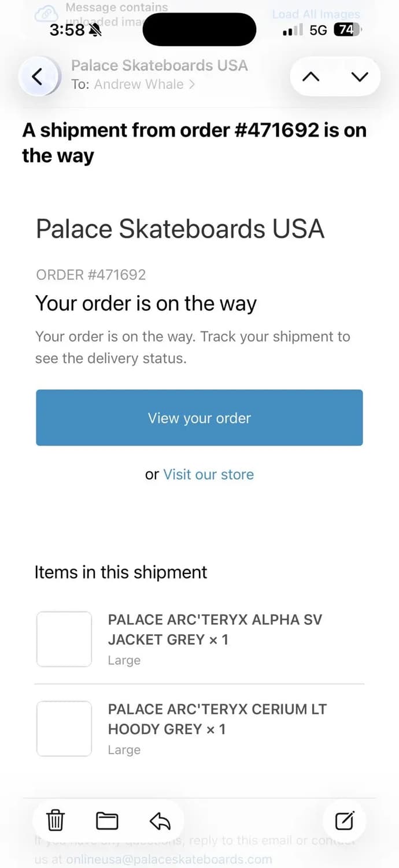399x868 pixels.
Task: Tap the silent mode bell icon
Action: (95, 30)
